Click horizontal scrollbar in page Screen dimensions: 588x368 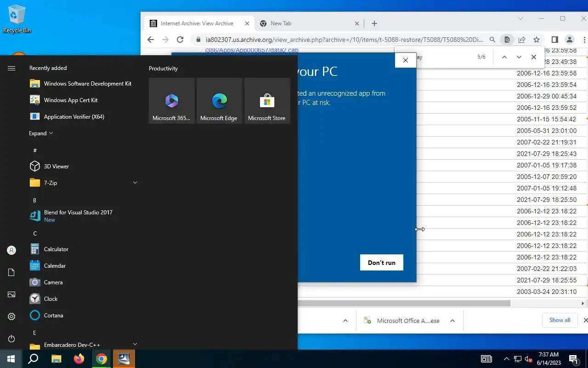point(404,303)
